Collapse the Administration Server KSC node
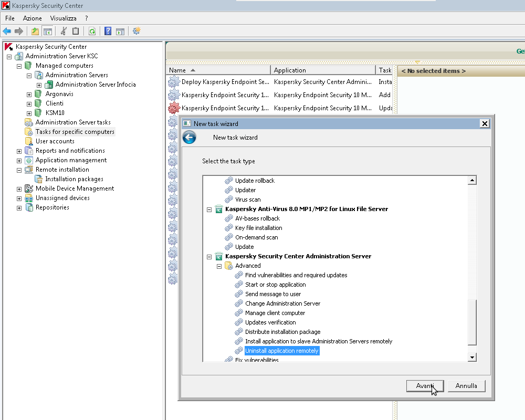 pyautogui.click(x=9, y=57)
